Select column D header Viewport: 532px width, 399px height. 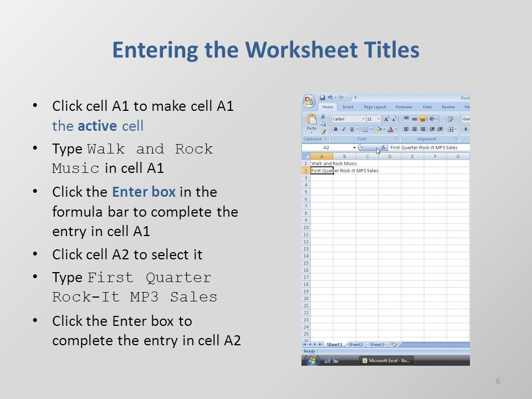[390, 157]
